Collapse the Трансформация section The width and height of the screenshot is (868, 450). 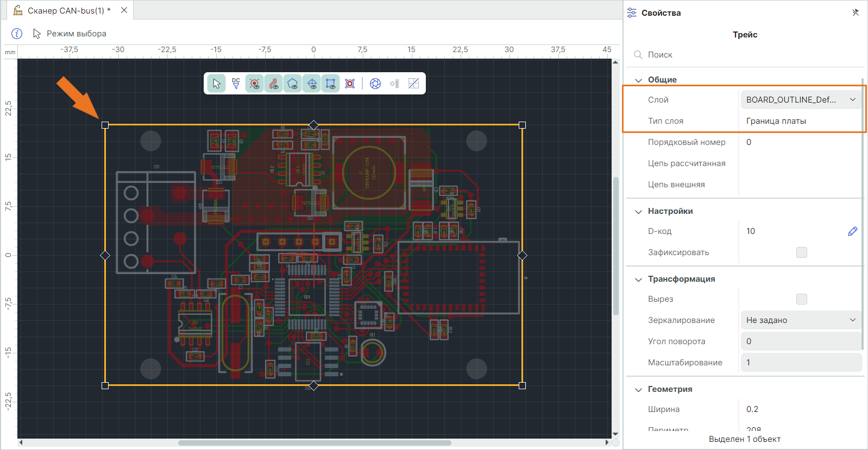coord(639,279)
